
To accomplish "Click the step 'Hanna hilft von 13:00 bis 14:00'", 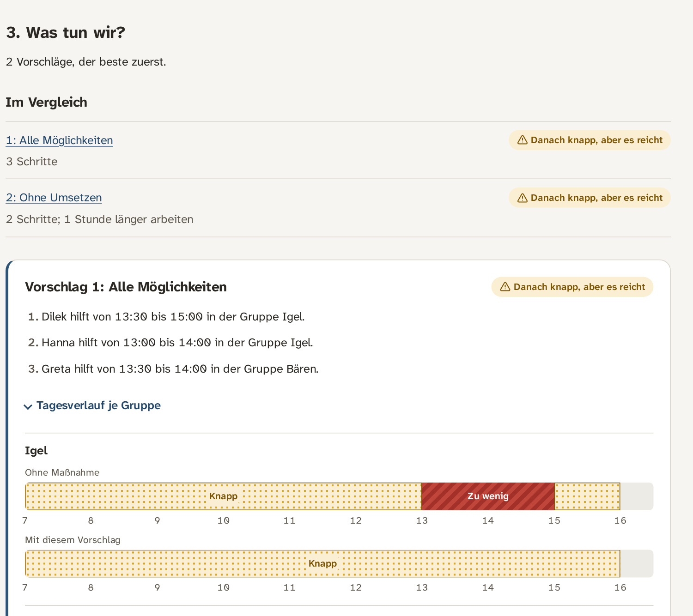I will 177,343.
